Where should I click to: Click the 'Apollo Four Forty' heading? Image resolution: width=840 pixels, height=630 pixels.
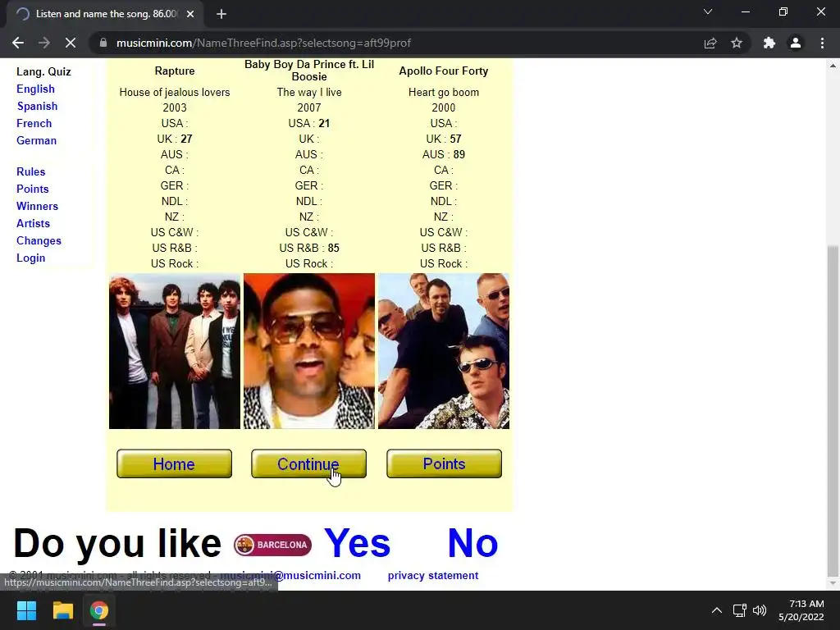(x=444, y=71)
